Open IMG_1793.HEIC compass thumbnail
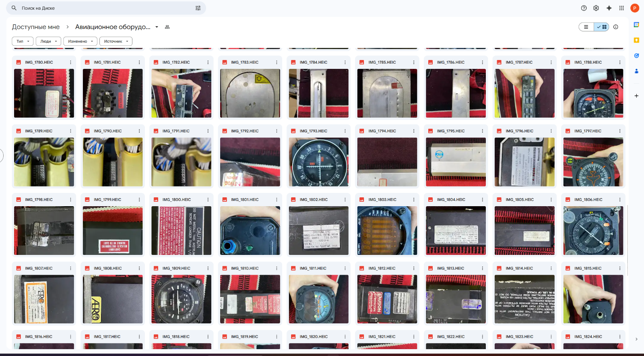Viewport: 644px width, 356px height. pyautogui.click(x=318, y=162)
